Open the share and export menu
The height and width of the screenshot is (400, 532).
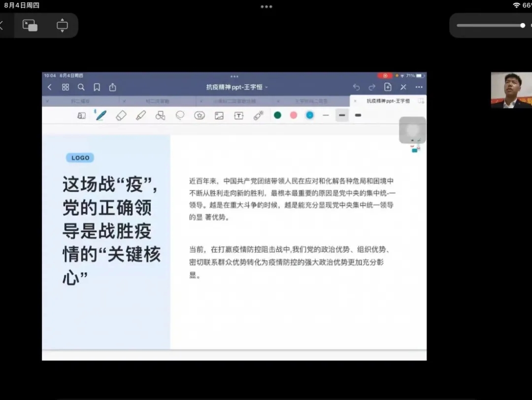pyautogui.click(x=113, y=87)
